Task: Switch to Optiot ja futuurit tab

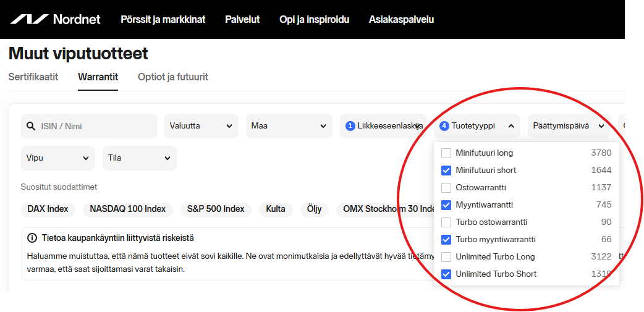Action: (x=173, y=77)
